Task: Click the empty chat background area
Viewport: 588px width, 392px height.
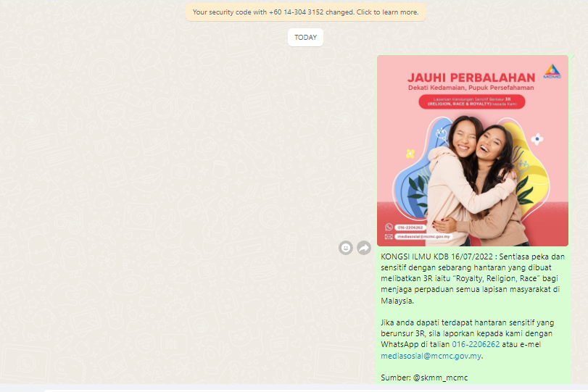Action: point(181,181)
